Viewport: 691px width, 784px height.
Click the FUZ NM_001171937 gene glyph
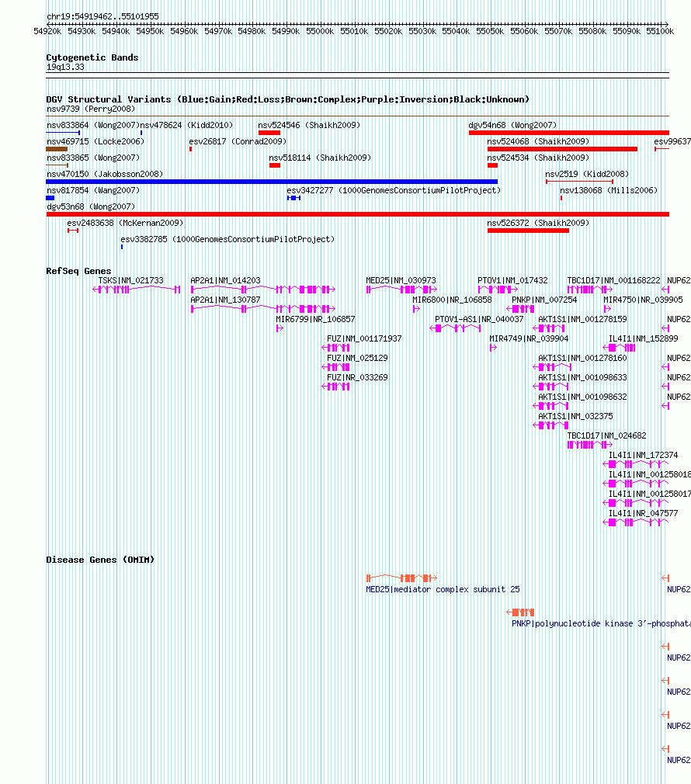(335, 348)
